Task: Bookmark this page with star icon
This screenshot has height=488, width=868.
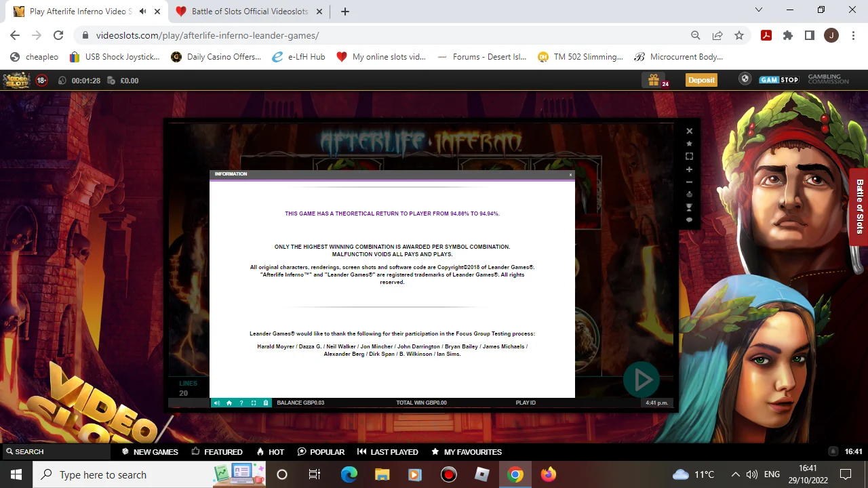Action: tap(739, 35)
